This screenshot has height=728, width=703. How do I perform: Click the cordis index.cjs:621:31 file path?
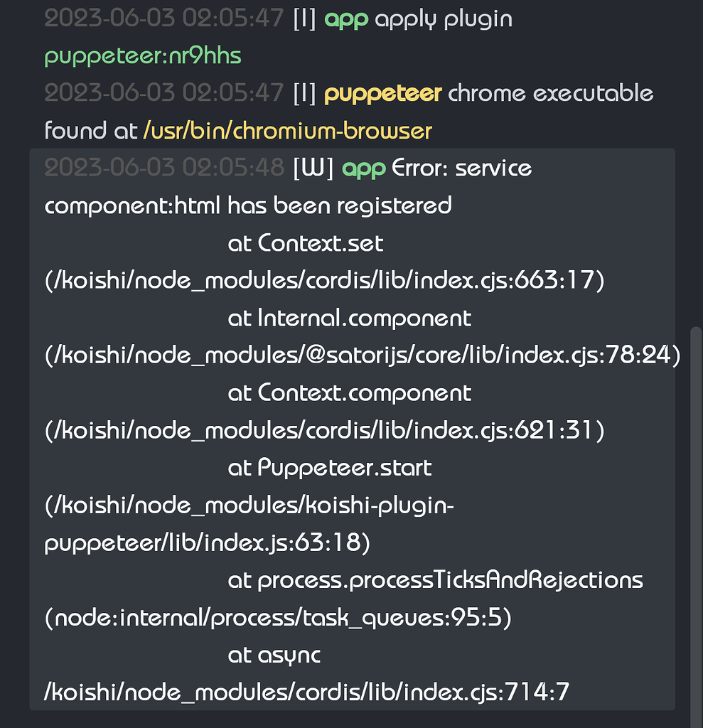tap(324, 430)
